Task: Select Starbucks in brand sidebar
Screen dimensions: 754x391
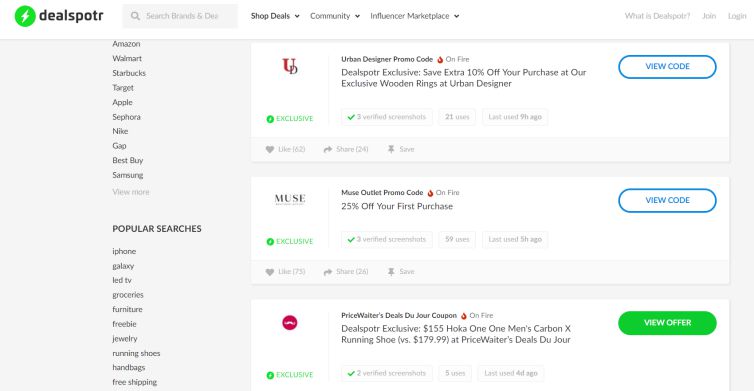Action: point(129,73)
